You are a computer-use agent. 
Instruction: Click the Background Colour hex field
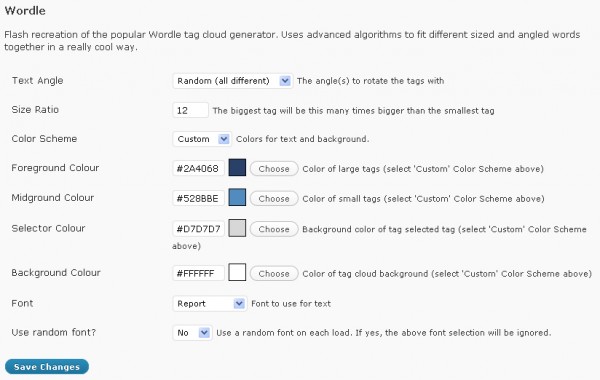pos(198,273)
